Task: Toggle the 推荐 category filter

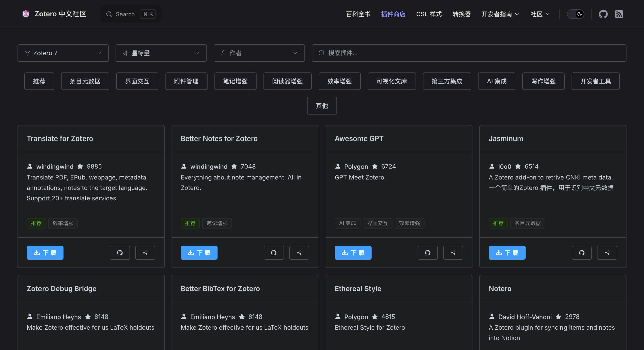Action: 39,81
